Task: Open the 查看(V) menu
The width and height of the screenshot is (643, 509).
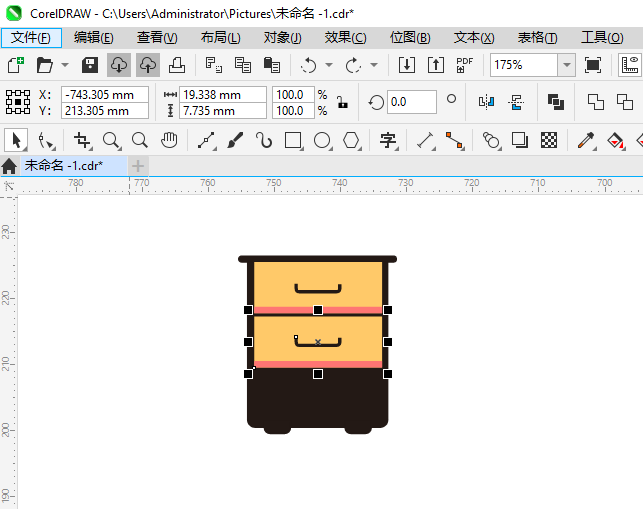Action: 157,38
